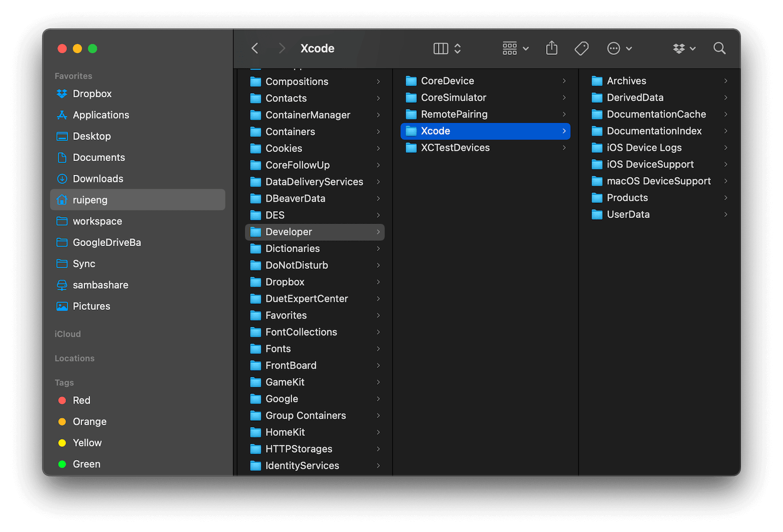Open search with the magnifying glass icon
The image size is (783, 532).
[x=719, y=48]
